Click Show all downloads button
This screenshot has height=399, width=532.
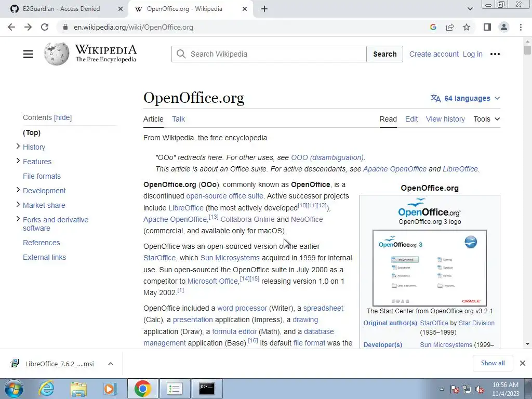(x=493, y=363)
